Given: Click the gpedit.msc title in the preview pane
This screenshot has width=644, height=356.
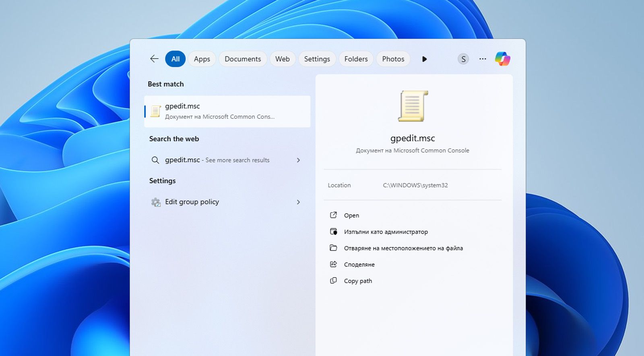Looking at the screenshot, I should 413,138.
